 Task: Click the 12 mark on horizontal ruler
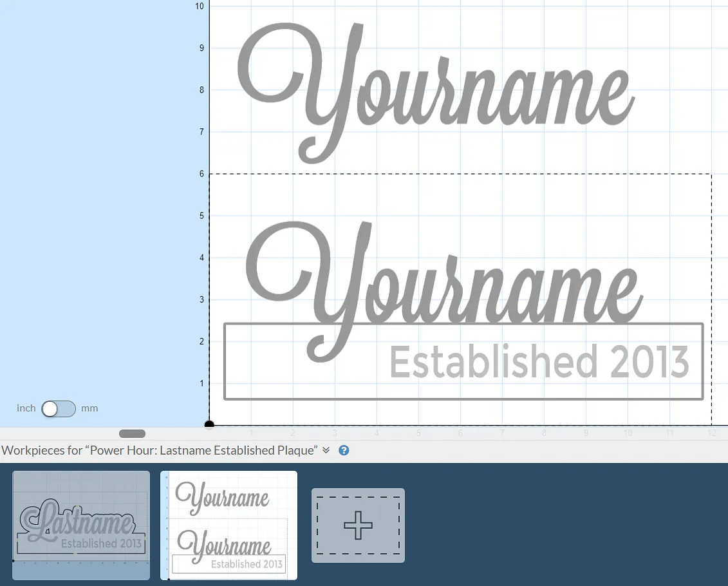pos(711,433)
